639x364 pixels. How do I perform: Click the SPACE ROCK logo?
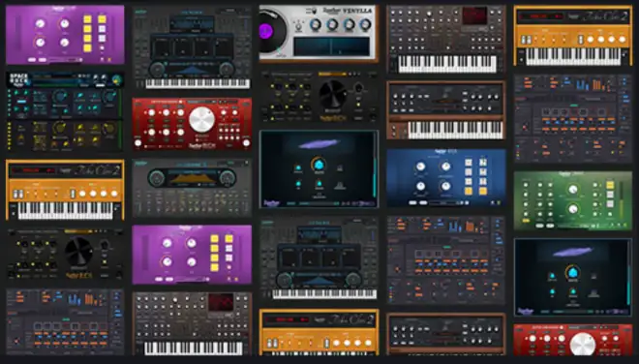coord(18,79)
